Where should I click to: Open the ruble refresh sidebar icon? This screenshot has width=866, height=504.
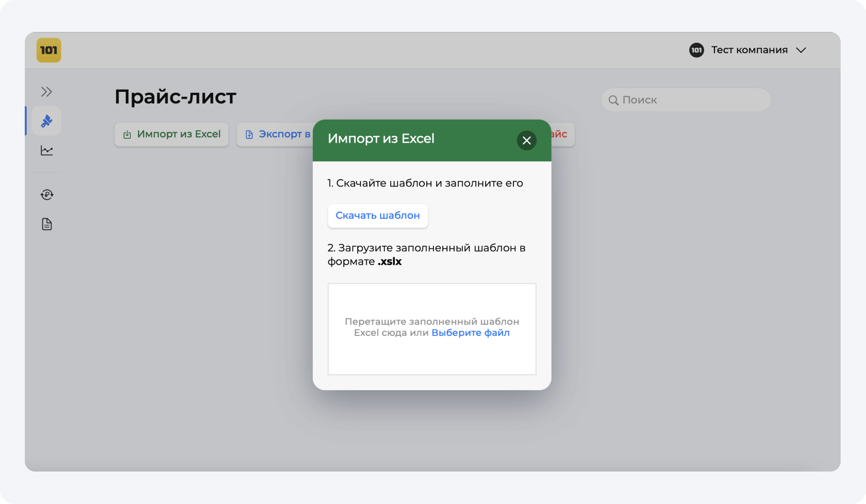click(46, 195)
